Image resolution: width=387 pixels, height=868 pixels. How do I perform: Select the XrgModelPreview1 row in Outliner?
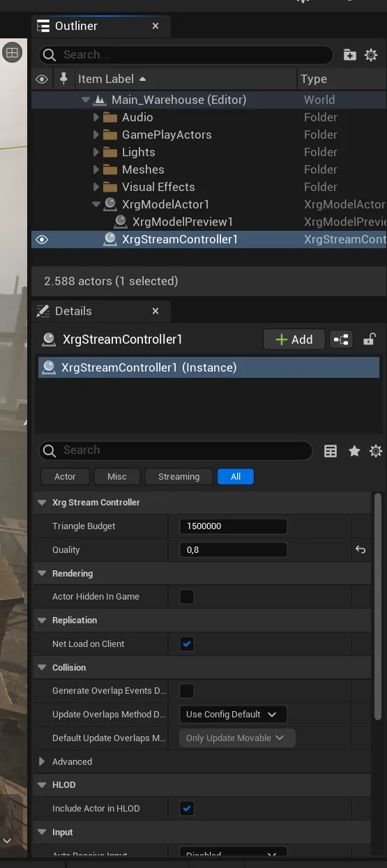point(208,222)
